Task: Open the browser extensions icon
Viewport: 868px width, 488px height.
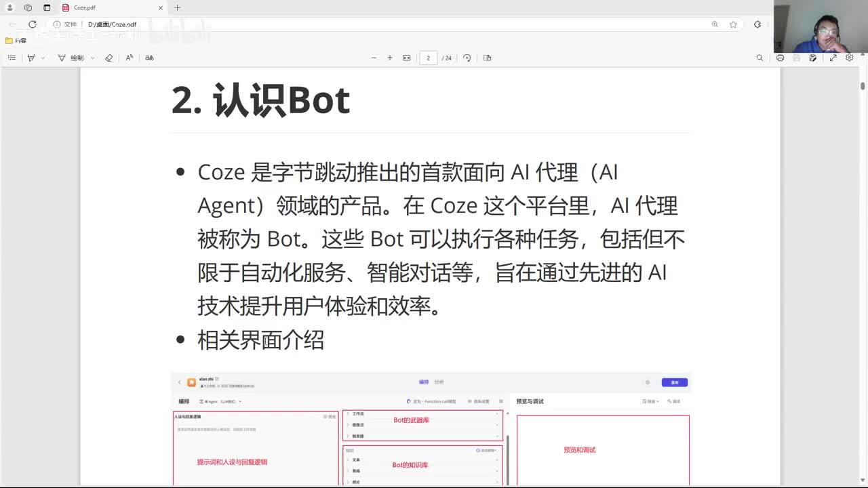Action: (757, 24)
